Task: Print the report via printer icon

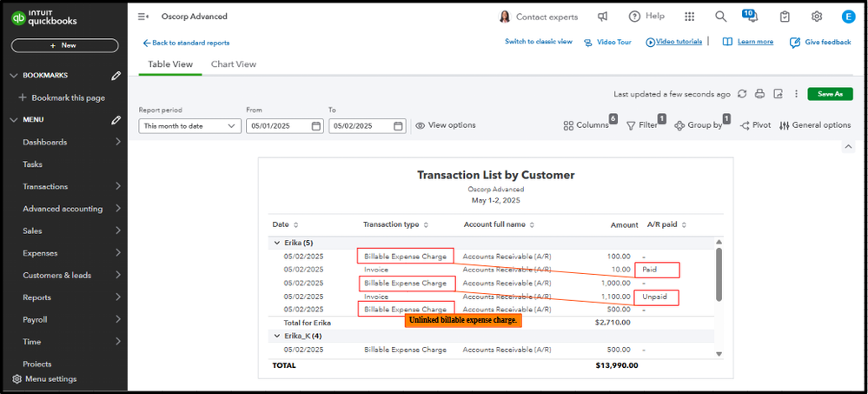Action: click(760, 94)
